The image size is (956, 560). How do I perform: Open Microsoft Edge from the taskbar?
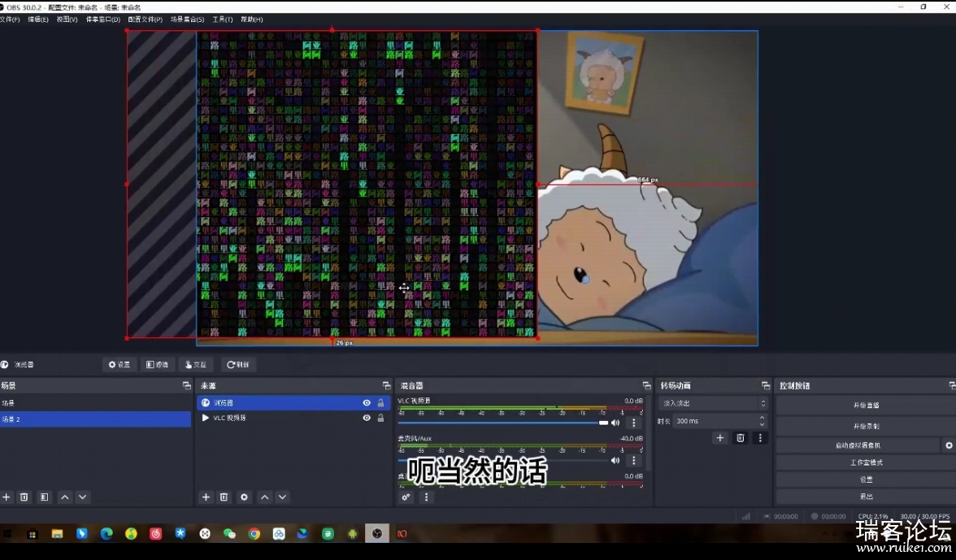point(106,534)
